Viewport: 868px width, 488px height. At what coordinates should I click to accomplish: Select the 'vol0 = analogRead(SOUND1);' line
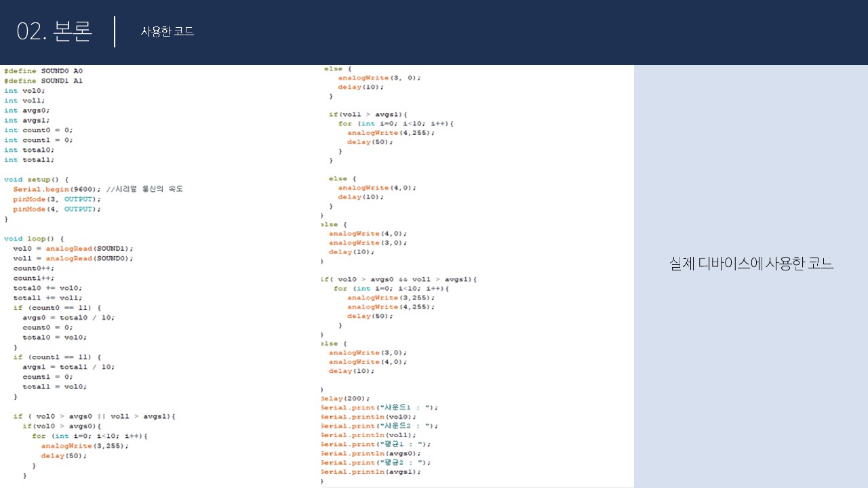click(73, 249)
